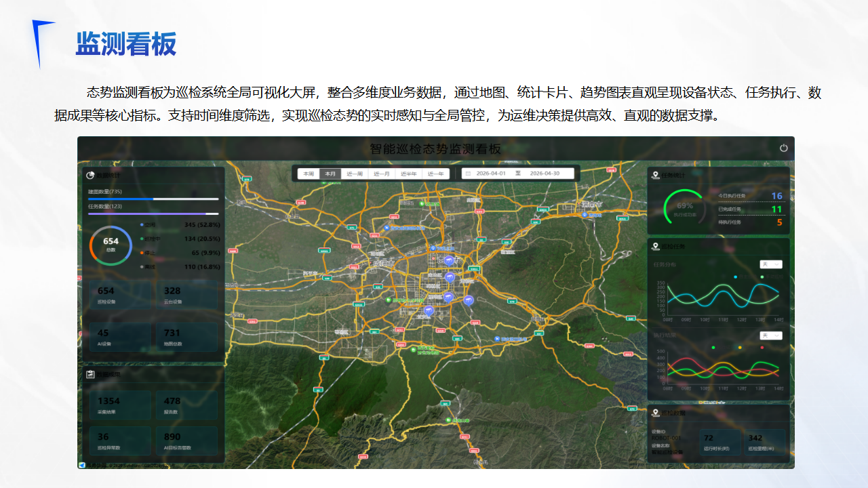Screen dimensions: 868x488
Task: Click the location icon beside 任务统计
Action: 655,175
